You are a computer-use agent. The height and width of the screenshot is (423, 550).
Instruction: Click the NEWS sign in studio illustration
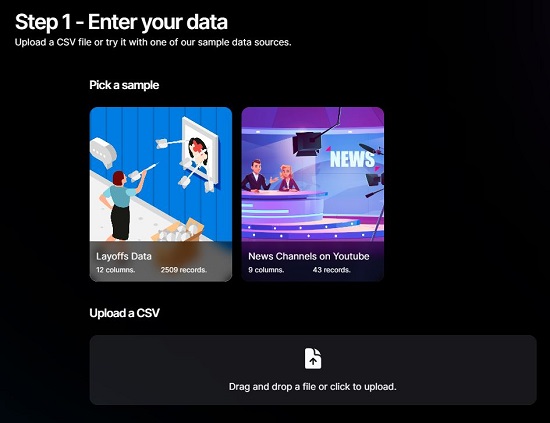point(353,159)
